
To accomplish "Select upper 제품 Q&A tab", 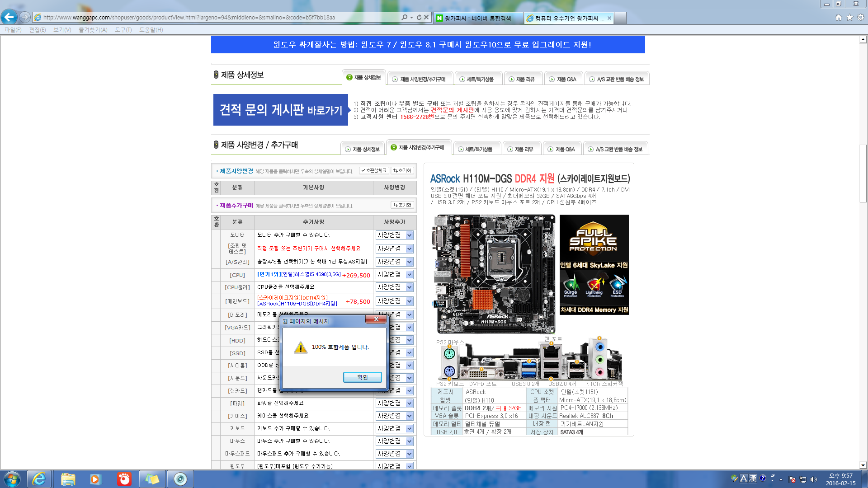I will (563, 79).
